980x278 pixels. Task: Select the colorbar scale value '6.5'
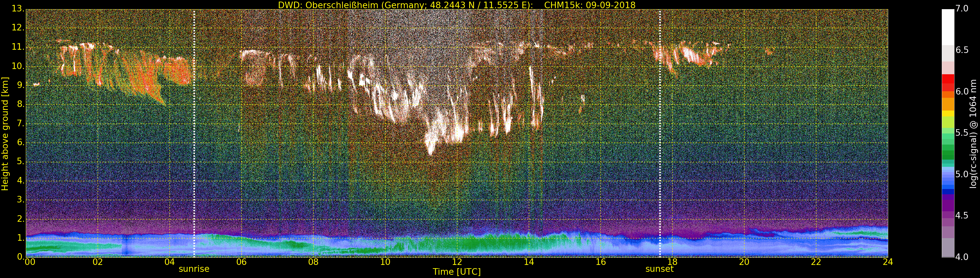[962, 50]
